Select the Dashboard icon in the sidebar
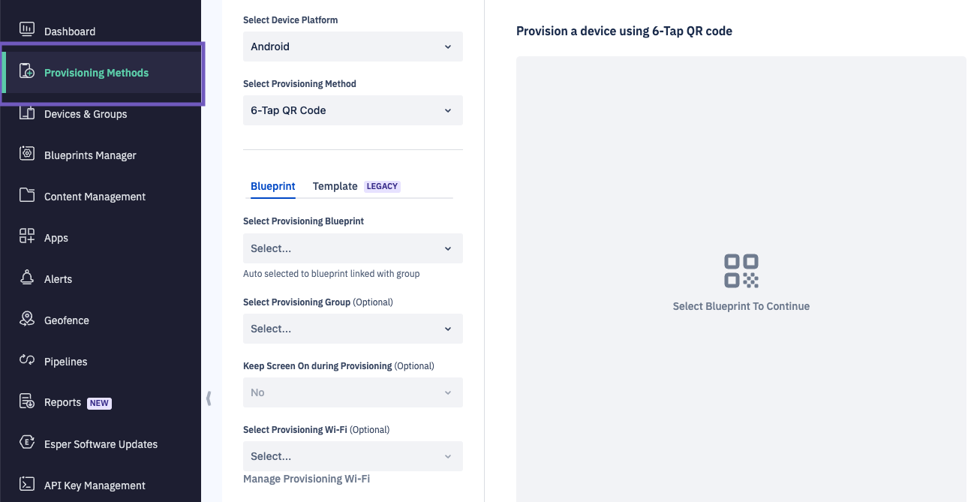Image resolution: width=980 pixels, height=502 pixels. (27, 28)
